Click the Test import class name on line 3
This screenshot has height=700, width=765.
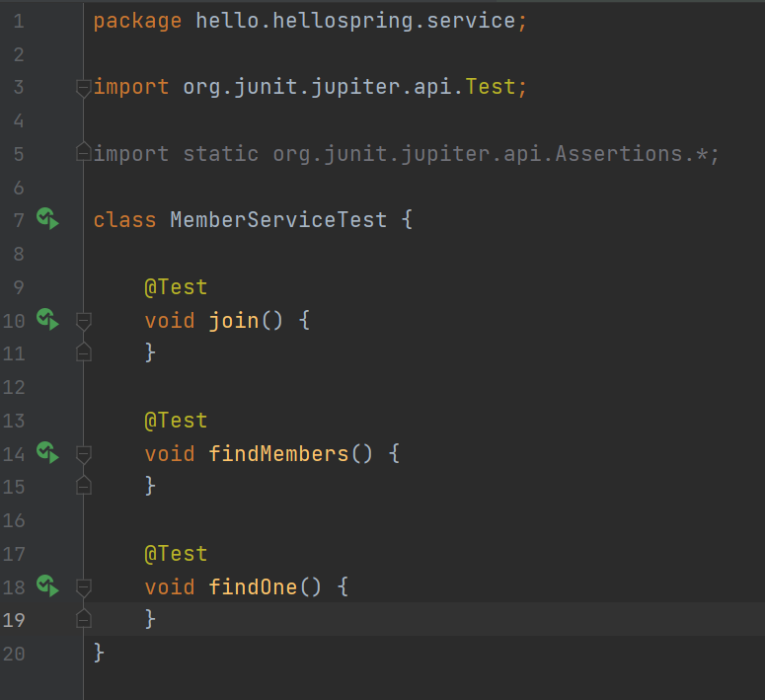(491, 87)
